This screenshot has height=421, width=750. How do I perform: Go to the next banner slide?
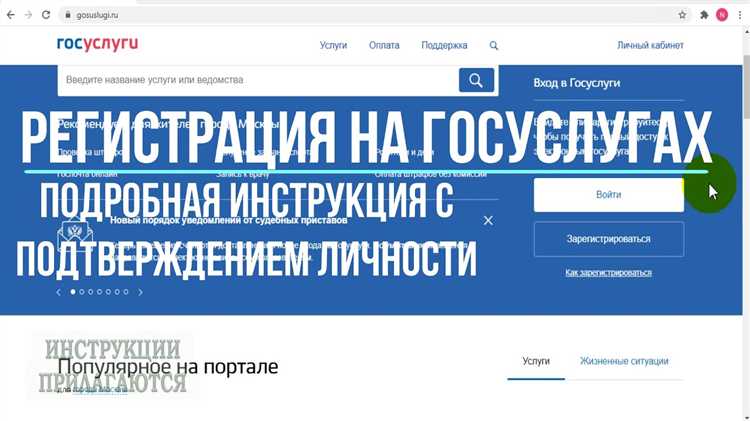[140, 292]
